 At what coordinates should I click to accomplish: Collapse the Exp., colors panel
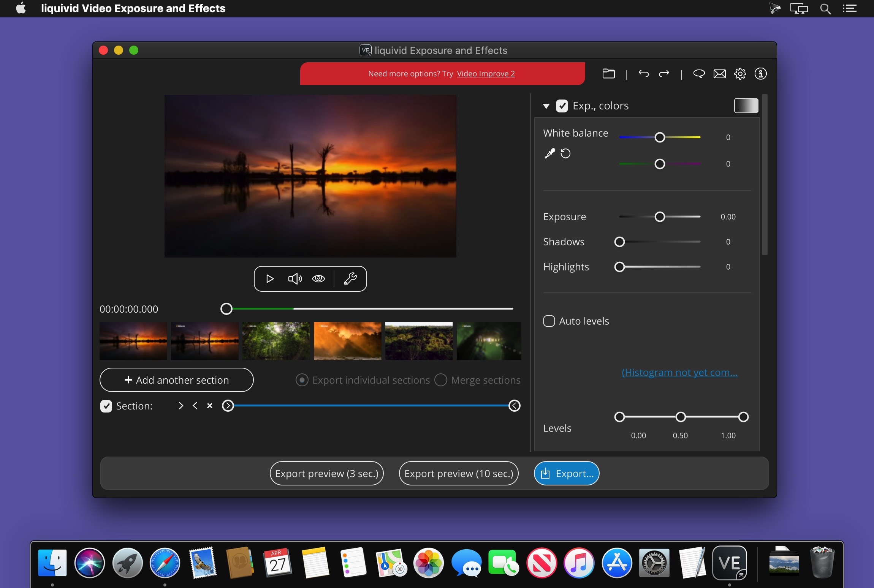pos(546,106)
